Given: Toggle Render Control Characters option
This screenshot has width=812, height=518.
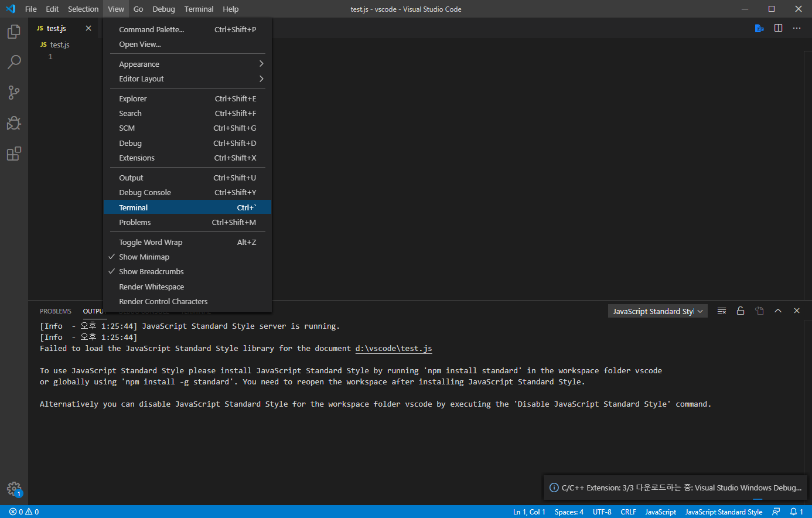Looking at the screenshot, I should 187,301.
